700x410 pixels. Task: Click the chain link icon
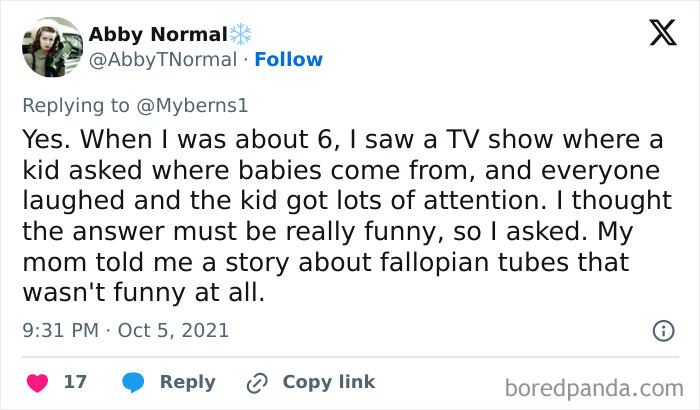click(x=259, y=382)
